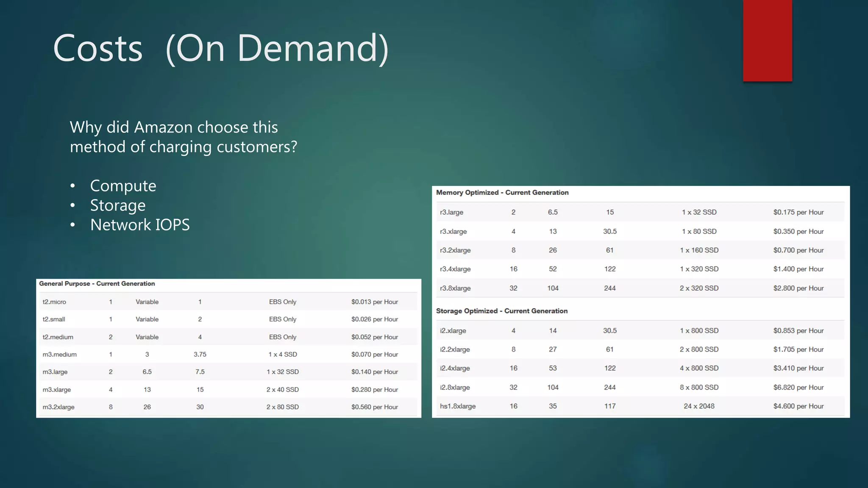Select the m3.2xlarge instance name
The image size is (868, 488).
(x=58, y=407)
